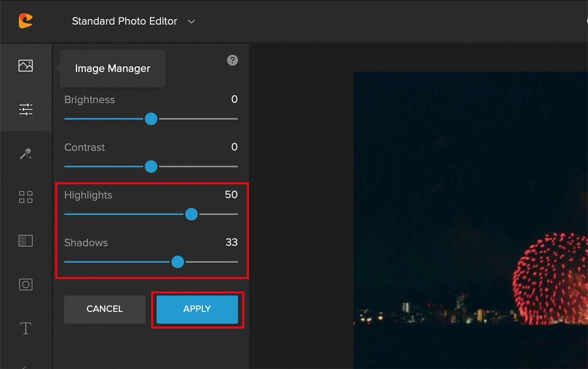The height and width of the screenshot is (369, 588).
Task: Cancel the adjustment changes
Action: point(105,309)
